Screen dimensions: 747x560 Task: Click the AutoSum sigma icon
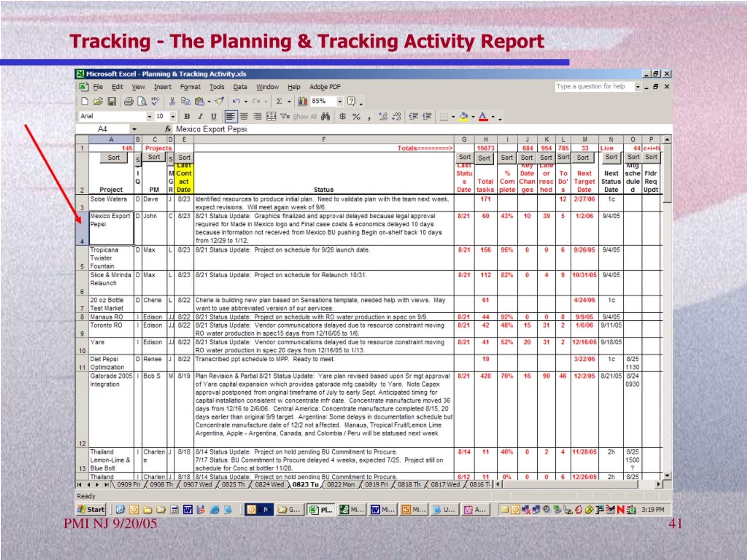(279, 101)
